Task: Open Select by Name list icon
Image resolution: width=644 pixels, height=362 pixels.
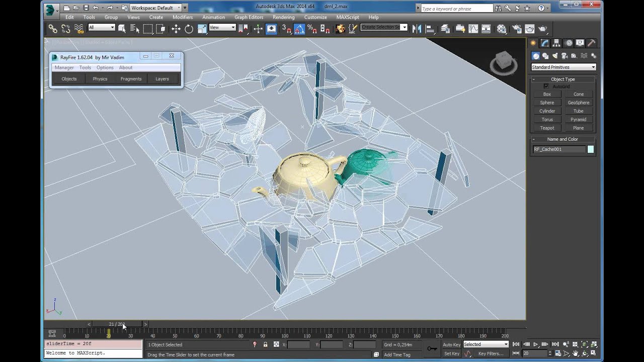Action: tap(134, 29)
